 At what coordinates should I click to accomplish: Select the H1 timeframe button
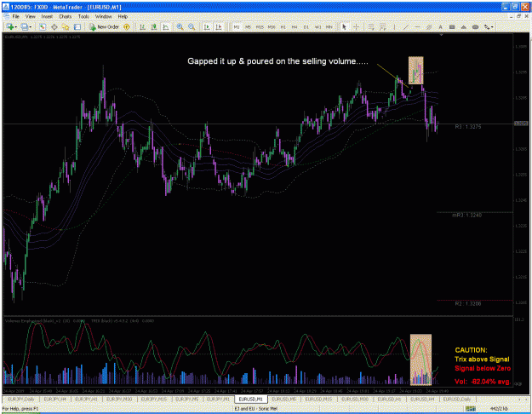click(x=283, y=26)
